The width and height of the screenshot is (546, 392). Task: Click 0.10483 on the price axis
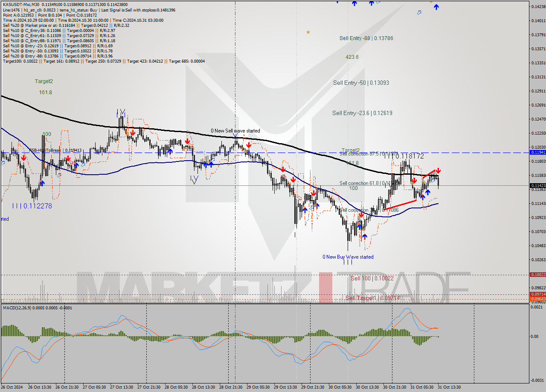click(x=538, y=245)
